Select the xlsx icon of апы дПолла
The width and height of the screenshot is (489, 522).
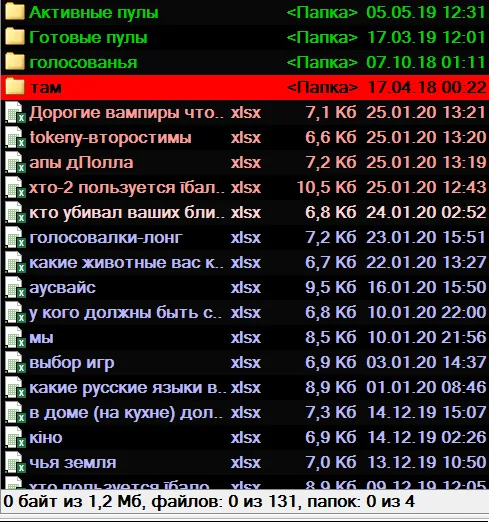[16, 162]
